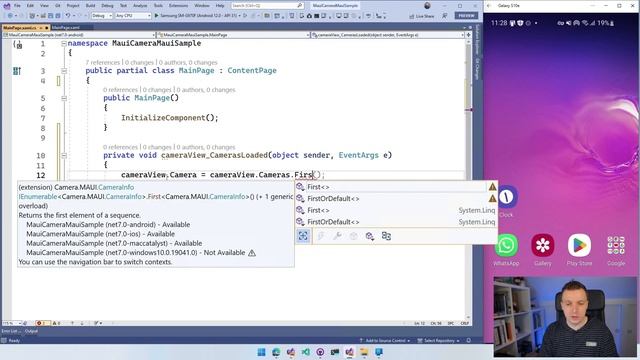
Task: Open the editor zoom level dropdown
Action: click(x=11, y=323)
